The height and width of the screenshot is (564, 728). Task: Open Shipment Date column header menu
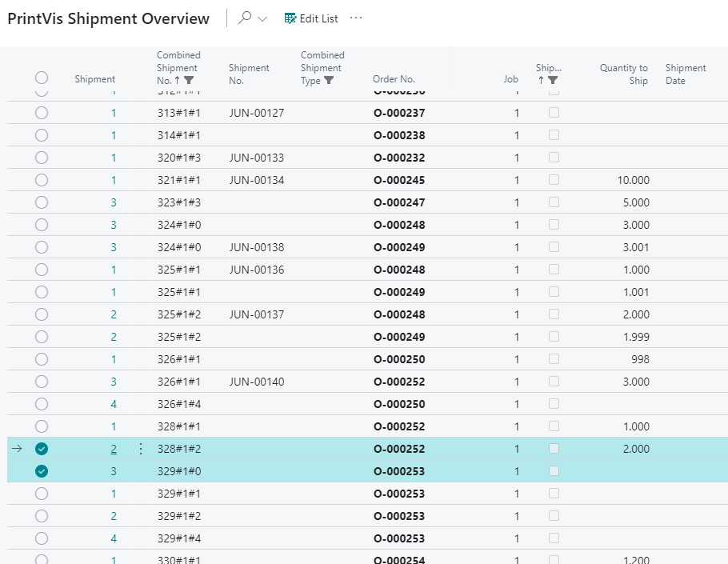pyautogui.click(x=686, y=74)
